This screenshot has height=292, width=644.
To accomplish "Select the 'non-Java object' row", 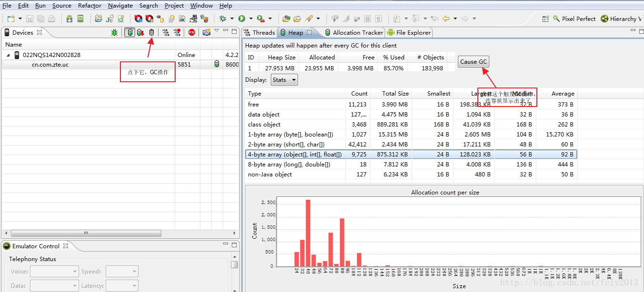I will tap(411, 175).
